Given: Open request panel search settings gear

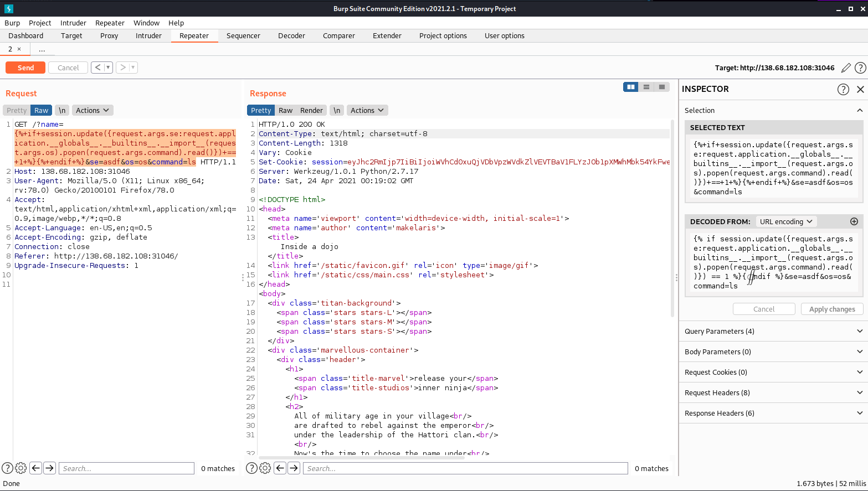Looking at the screenshot, I should [x=21, y=468].
